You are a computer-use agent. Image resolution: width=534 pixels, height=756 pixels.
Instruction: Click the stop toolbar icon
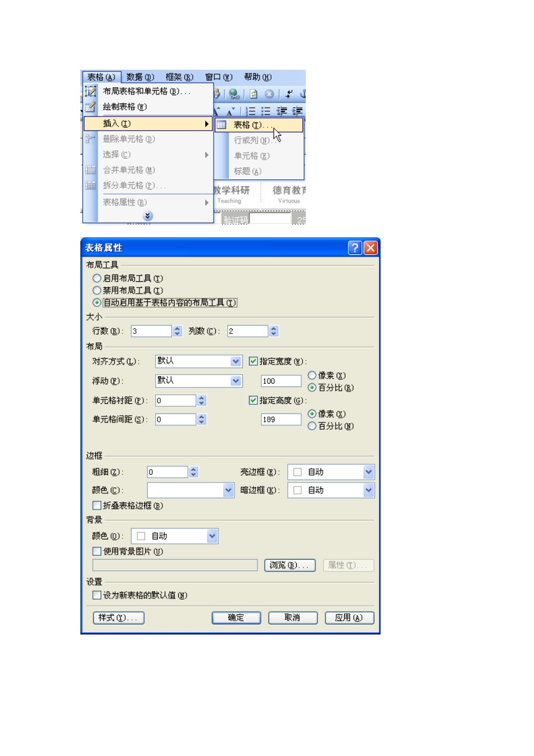pyautogui.click(x=269, y=94)
